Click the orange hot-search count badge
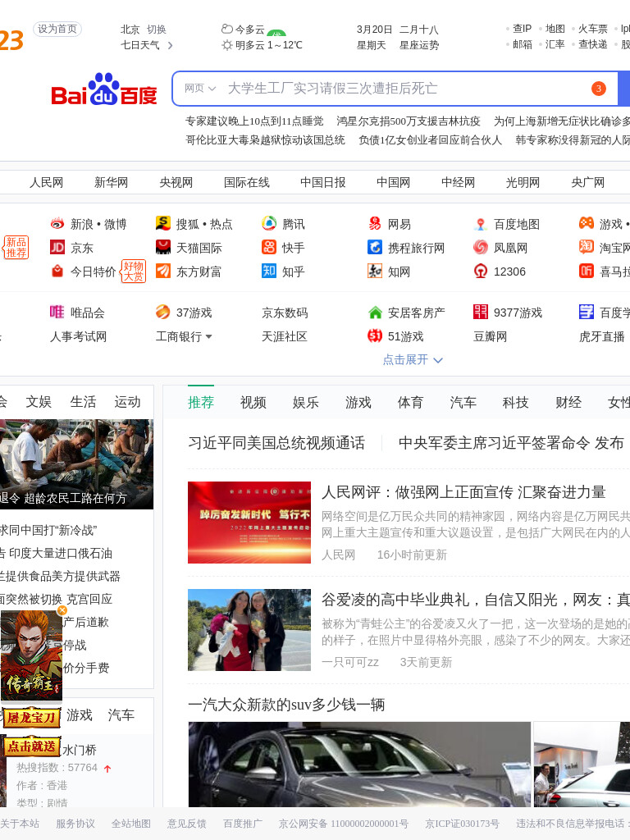630x840 pixels. coord(598,89)
